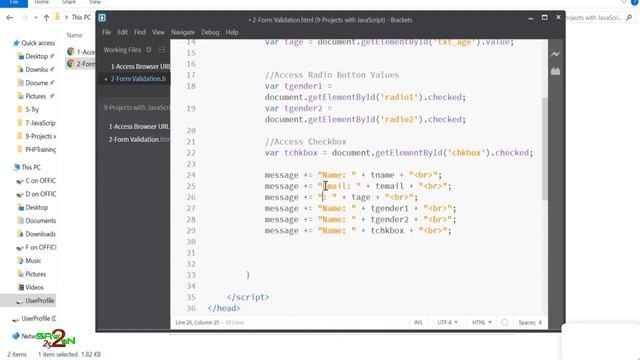Open 5-Try folder in Explorer sidebar
This screenshot has width=640, height=360.
(x=32, y=109)
